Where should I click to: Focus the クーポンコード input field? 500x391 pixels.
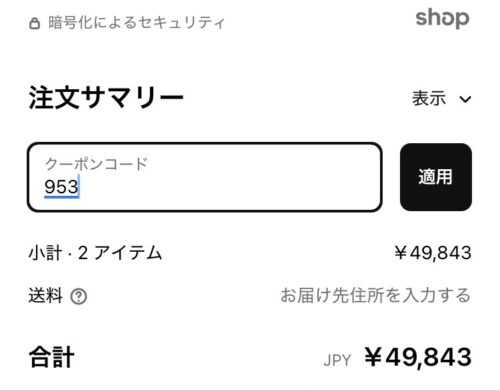tap(204, 177)
